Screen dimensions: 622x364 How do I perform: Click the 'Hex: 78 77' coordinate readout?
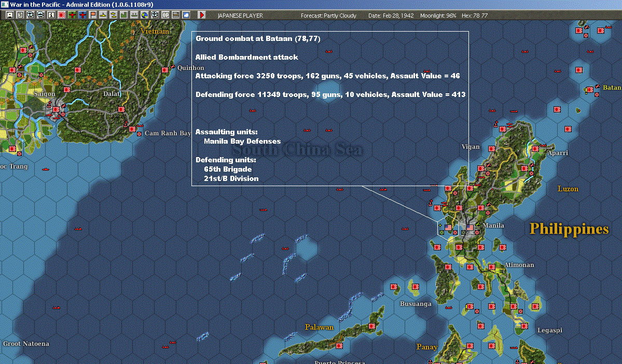[475, 16]
